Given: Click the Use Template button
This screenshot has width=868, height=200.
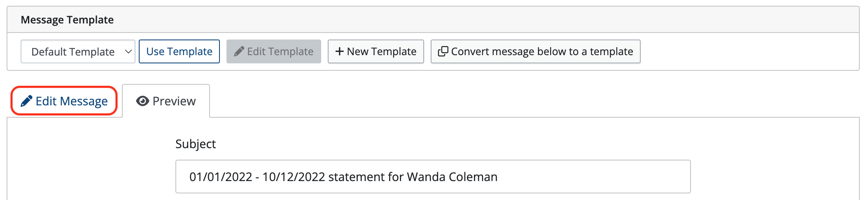Looking at the screenshot, I should coord(179,51).
